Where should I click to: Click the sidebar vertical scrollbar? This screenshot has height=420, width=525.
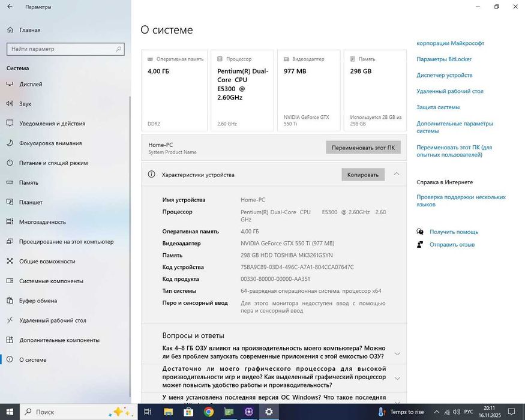coord(130,246)
